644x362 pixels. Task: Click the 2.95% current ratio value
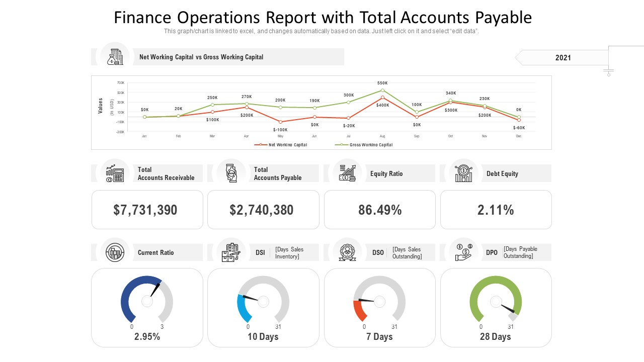[147, 337]
